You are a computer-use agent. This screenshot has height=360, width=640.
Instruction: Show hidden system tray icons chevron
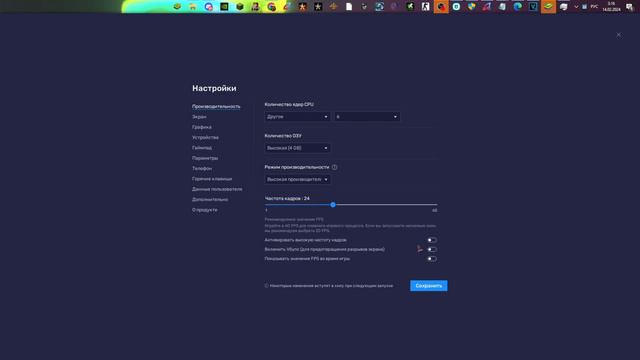pyautogui.click(x=576, y=7)
